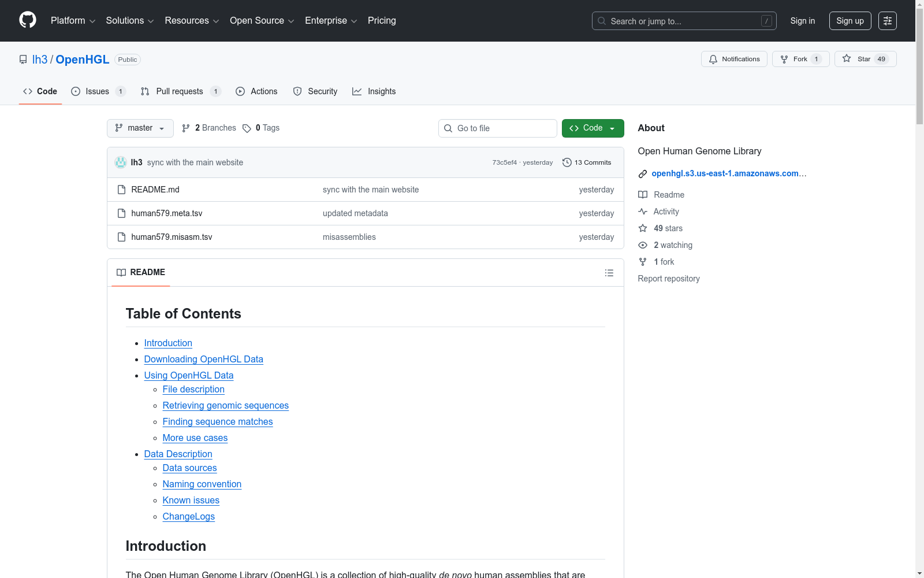Jump to Finding sequence matches section
The height and width of the screenshot is (578, 924).
[x=218, y=421]
